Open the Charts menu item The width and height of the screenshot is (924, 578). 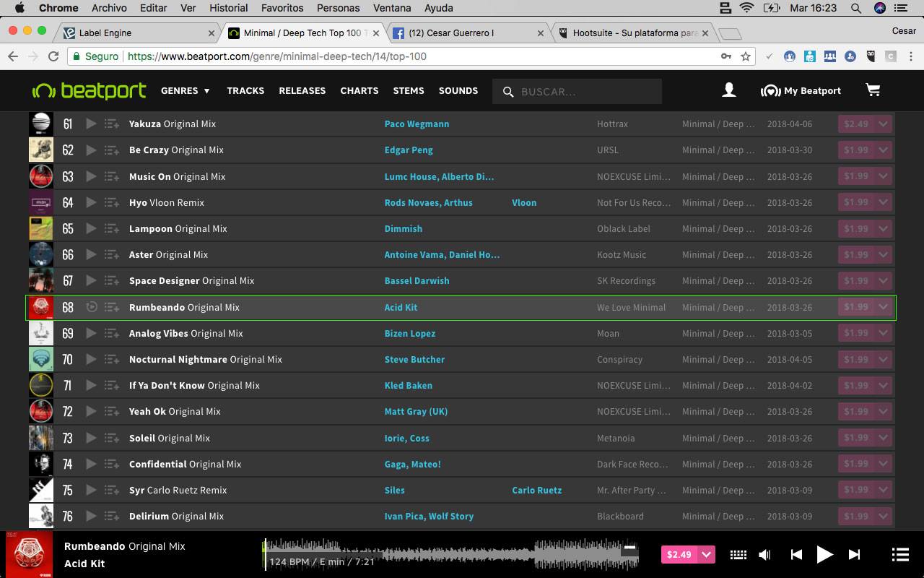[359, 90]
